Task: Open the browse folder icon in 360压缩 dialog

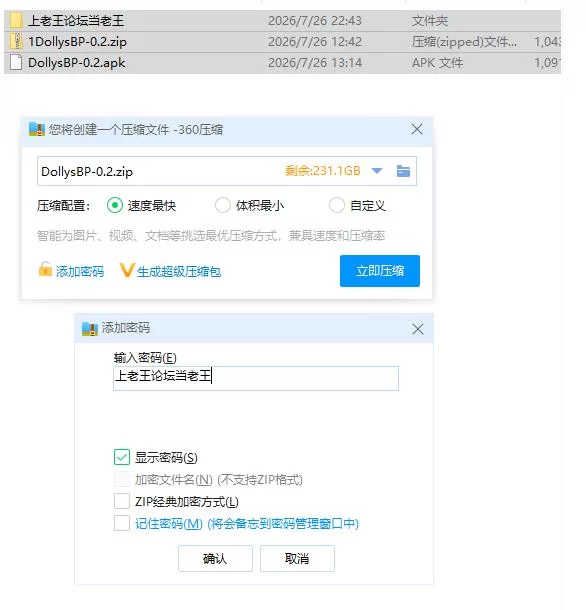Action: 403,171
